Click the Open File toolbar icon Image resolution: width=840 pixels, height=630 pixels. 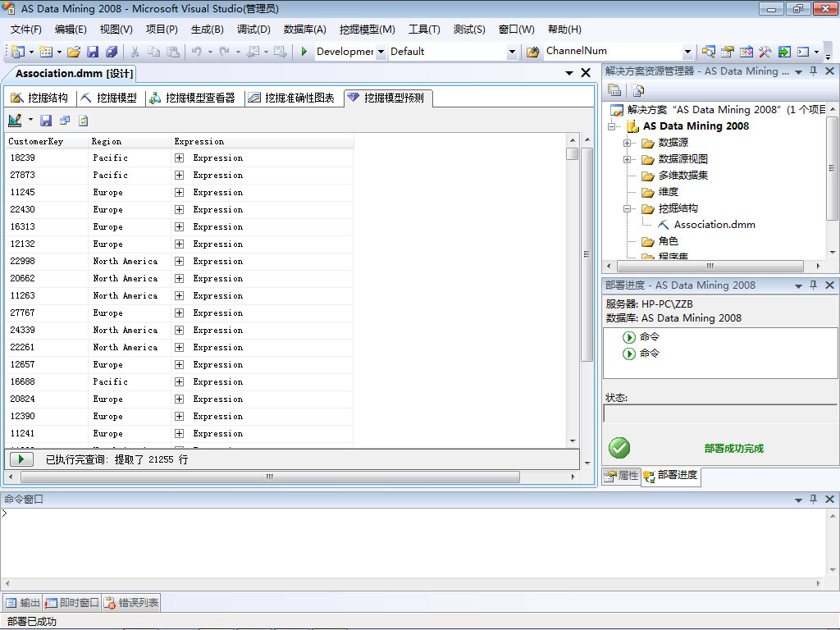pyautogui.click(x=74, y=52)
